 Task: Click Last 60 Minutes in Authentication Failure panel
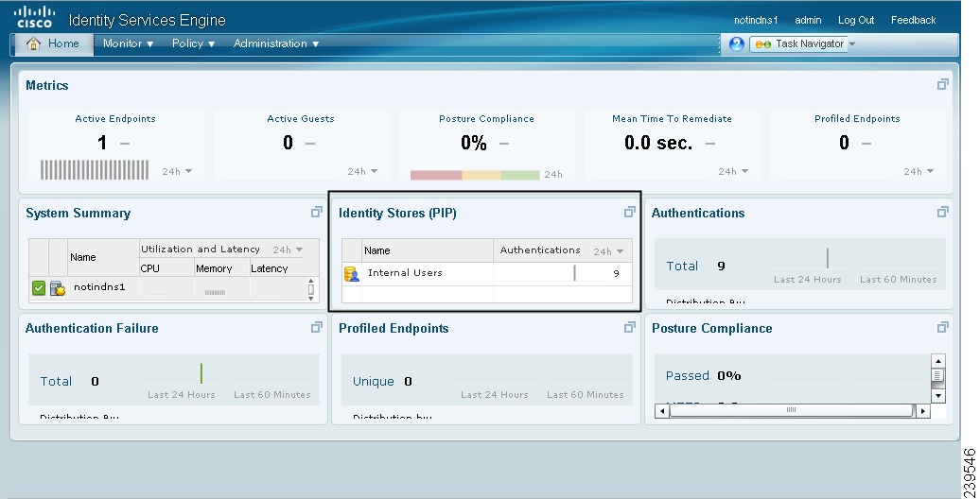[x=271, y=395]
